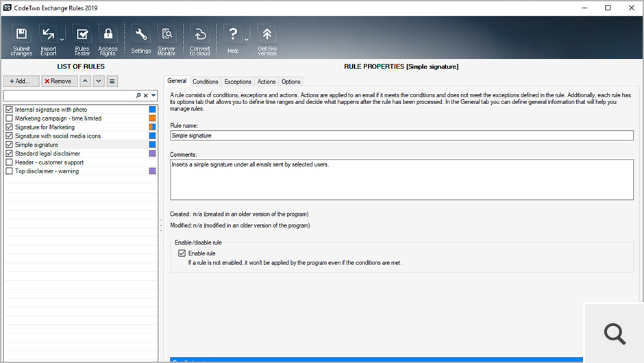Click the Rule name input field
644x363 pixels.
pyautogui.click(x=401, y=136)
